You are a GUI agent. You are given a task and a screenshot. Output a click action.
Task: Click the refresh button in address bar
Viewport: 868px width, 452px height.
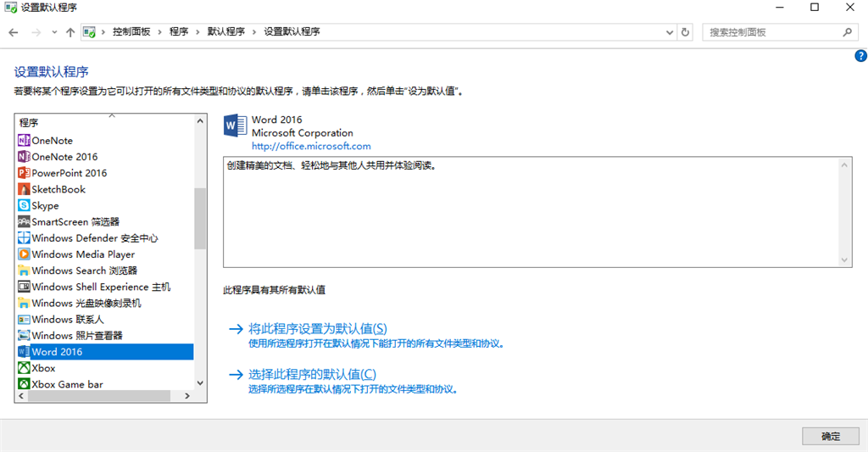[x=685, y=32]
